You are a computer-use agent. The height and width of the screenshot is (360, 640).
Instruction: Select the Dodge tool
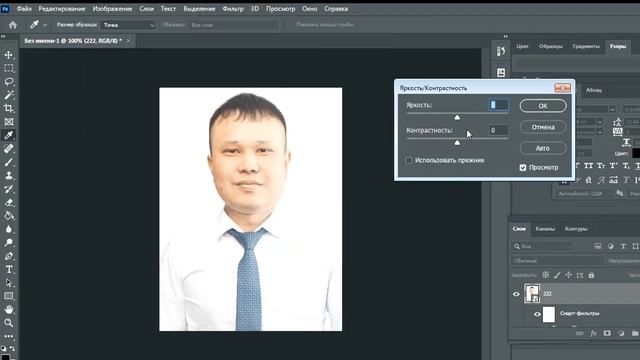pos(9,242)
